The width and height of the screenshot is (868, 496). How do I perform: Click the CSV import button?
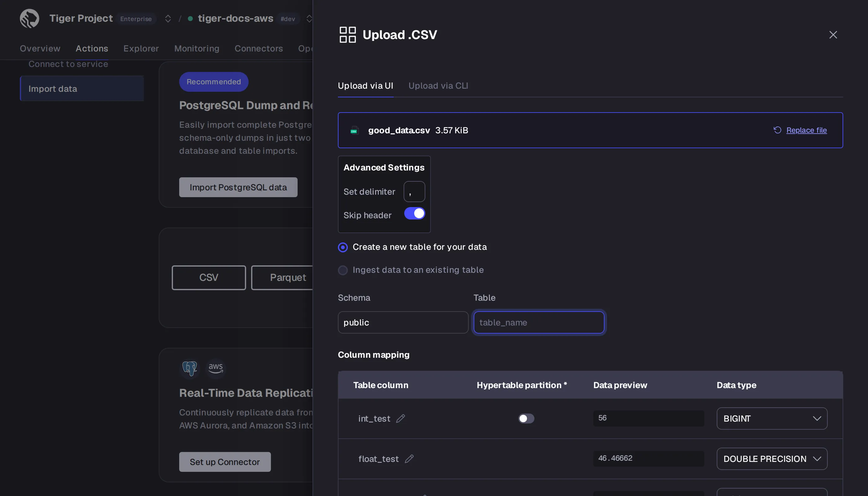(x=209, y=278)
